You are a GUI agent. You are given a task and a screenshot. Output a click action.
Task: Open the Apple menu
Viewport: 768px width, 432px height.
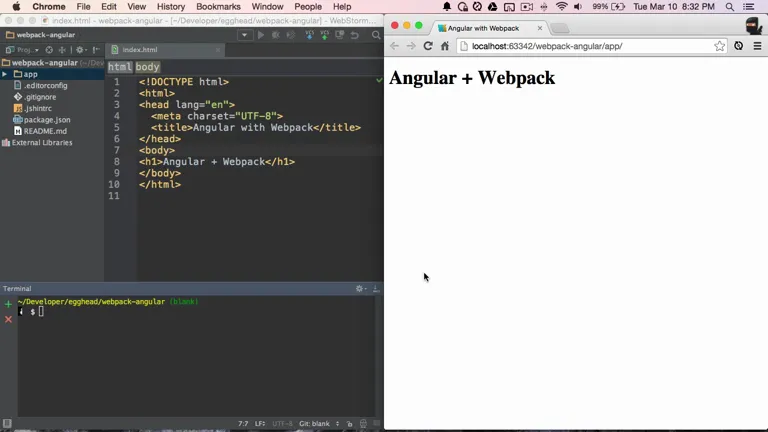pos(16,7)
